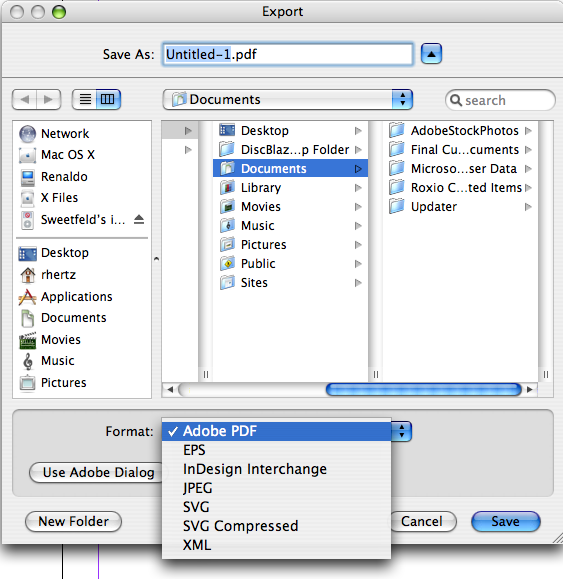
Task: Open AdobeStockPhotos folder icon
Action: (x=397, y=130)
